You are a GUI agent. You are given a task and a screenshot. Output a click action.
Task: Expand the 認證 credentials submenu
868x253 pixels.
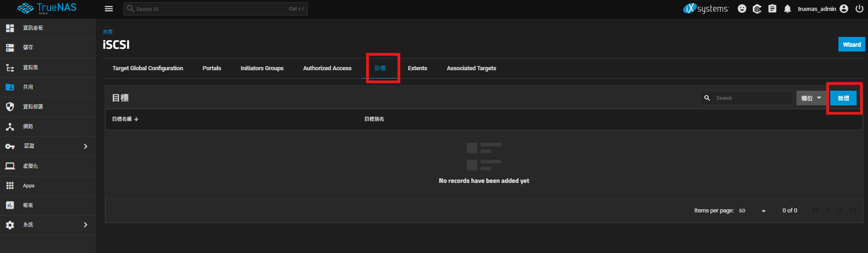pyautogui.click(x=85, y=146)
